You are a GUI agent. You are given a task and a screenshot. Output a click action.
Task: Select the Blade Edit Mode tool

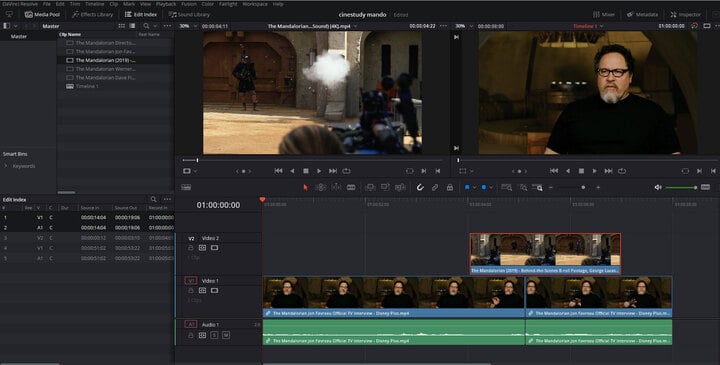click(351, 187)
